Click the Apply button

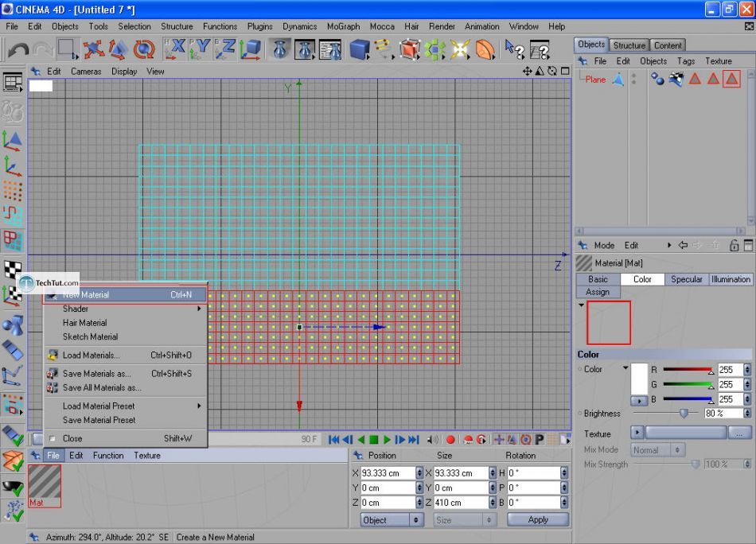538,520
